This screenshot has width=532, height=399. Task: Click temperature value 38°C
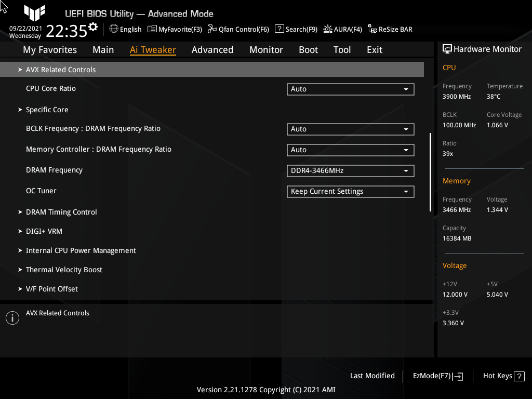click(x=494, y=96)
